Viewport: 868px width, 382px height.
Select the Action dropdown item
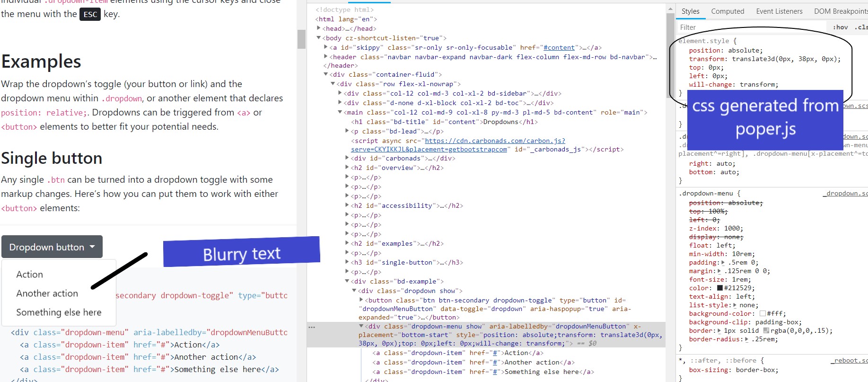[x=29, y=275]
